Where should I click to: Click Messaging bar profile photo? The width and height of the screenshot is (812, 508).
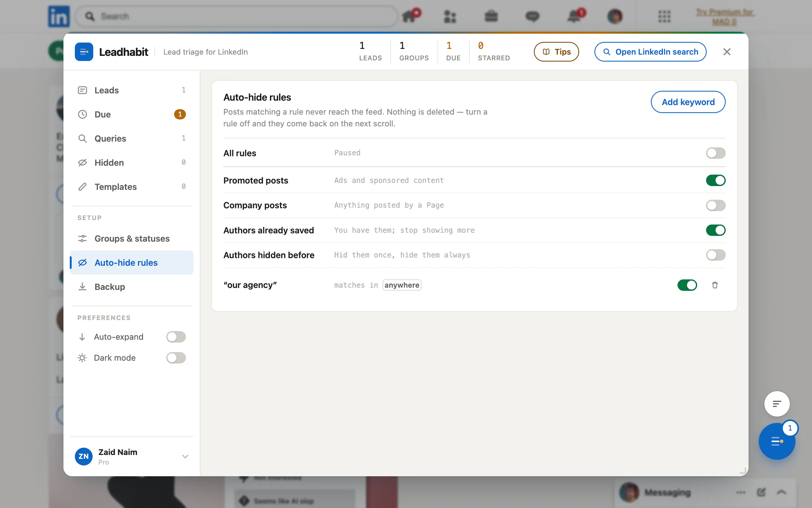(x=629, y=492)
